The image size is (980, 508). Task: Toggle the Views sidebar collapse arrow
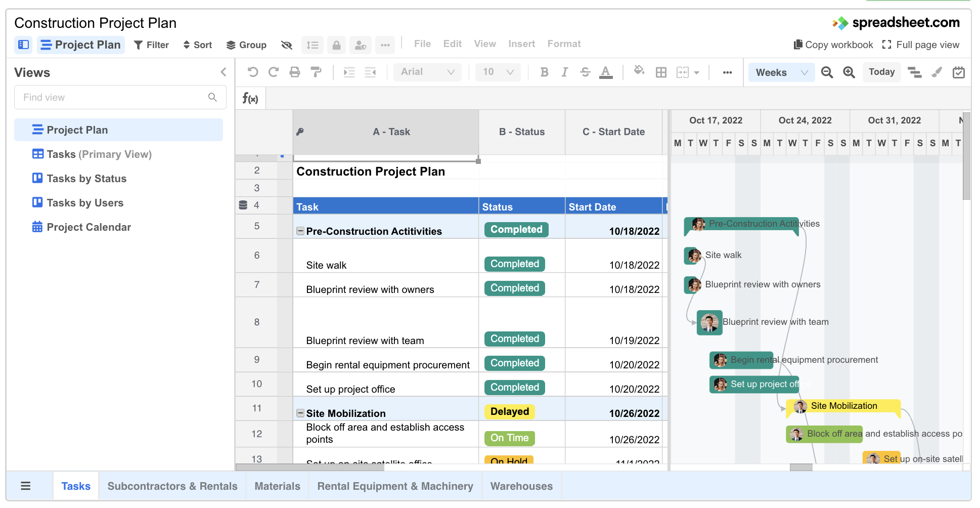point(223,72)
